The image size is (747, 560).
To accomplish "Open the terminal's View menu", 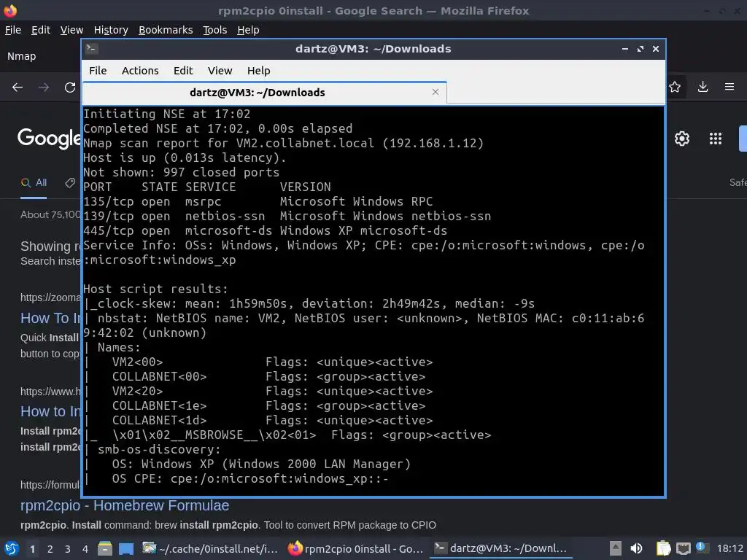I will pyautogui.click(x=220, y=71).
